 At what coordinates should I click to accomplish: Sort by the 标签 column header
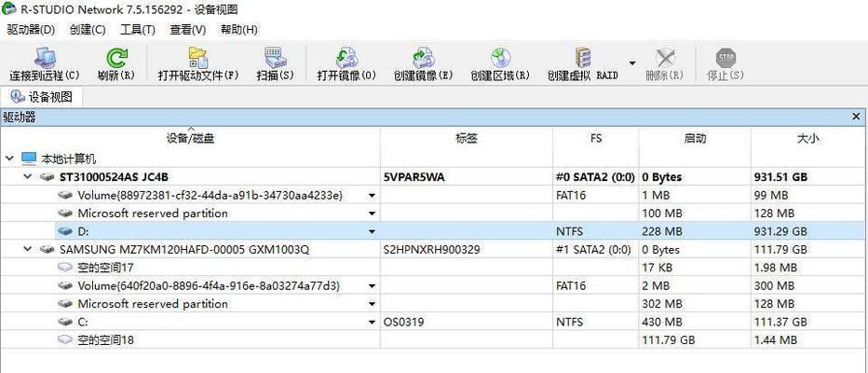click(x=467, y=139)
